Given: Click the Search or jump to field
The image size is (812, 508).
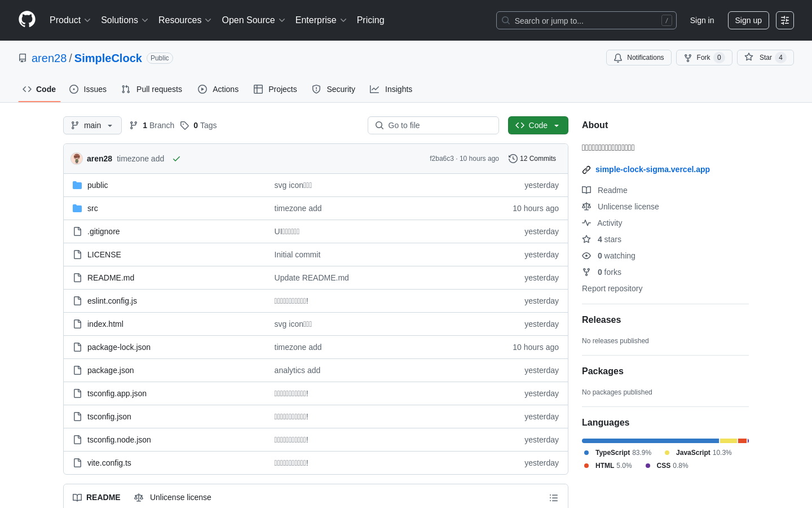Looking at the screenshot, I should [x=586, y=20].
